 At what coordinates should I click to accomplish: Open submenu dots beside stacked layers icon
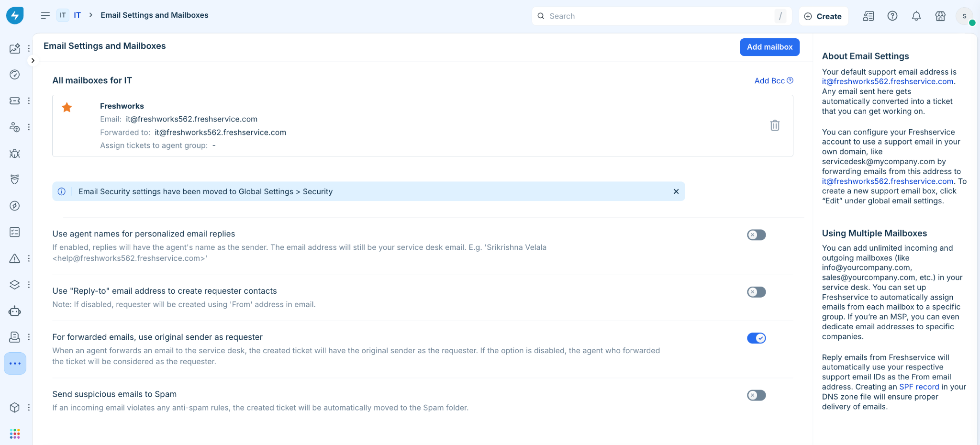[29, 285]
